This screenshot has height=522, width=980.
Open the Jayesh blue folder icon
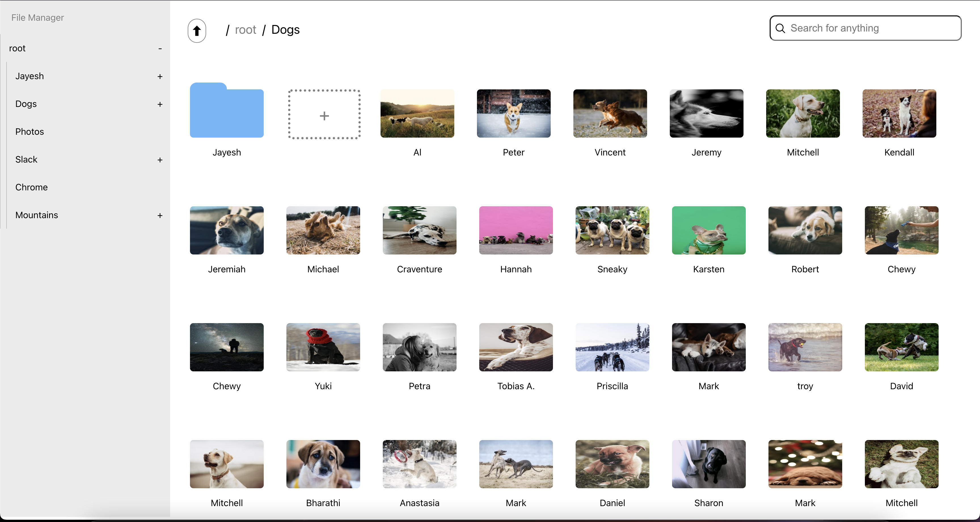coord(226,111)
